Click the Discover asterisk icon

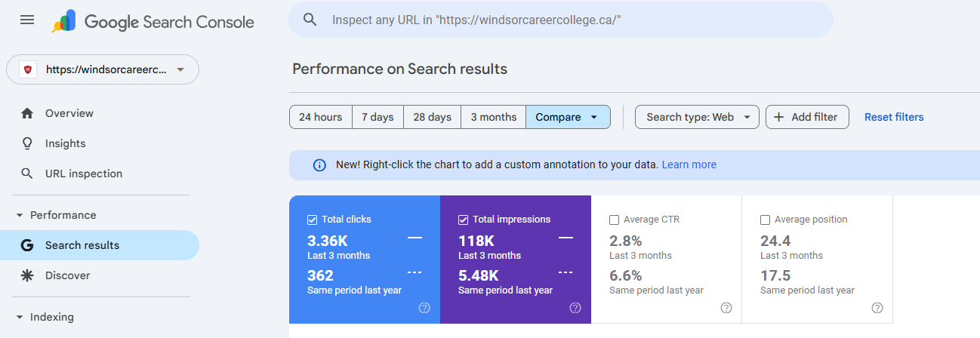(x=27, y=275)
